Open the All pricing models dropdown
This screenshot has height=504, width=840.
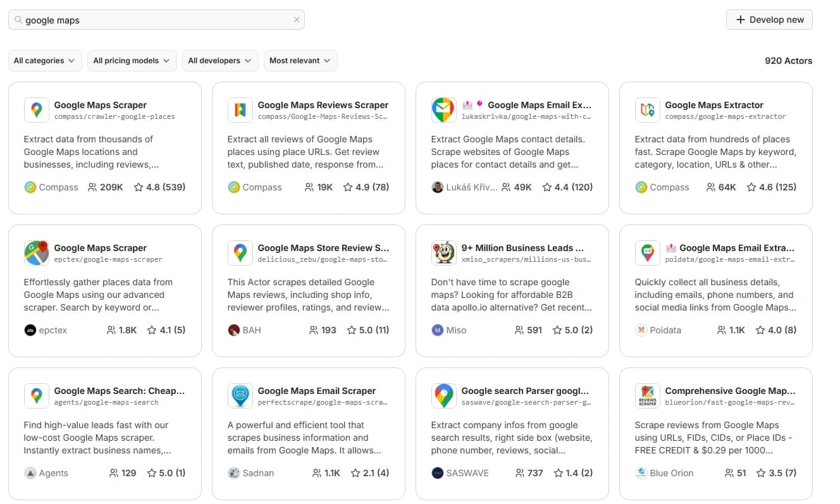point(132,60)
